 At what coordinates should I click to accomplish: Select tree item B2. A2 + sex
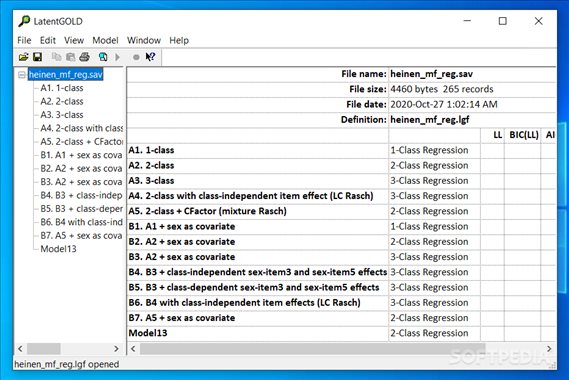[82, 169]
